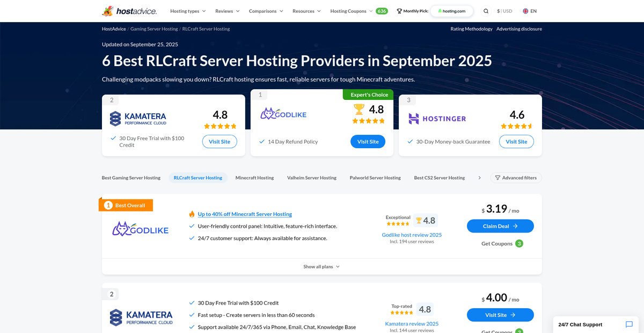644x333 pixels.
Task: Click the Kamatera listing 4.8 score badge
Action: (x=425, y=309)
